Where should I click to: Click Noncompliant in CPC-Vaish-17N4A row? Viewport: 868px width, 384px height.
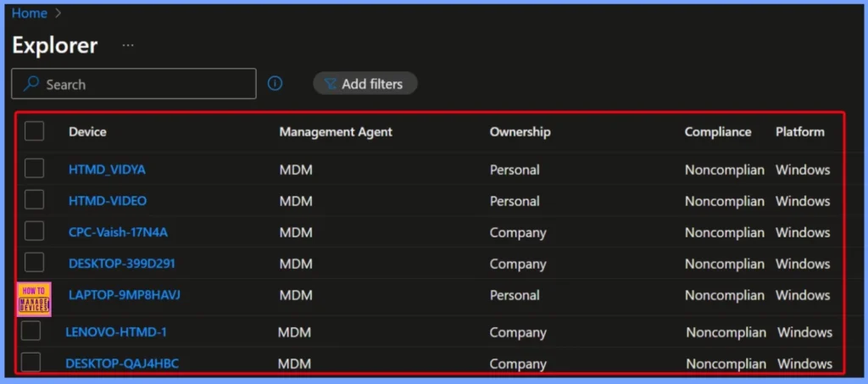(725, 233)
